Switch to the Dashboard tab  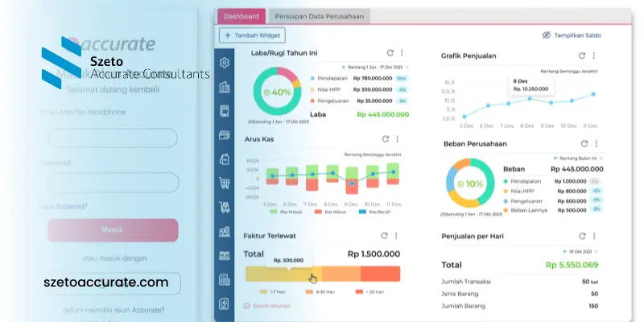pos(242,16)
